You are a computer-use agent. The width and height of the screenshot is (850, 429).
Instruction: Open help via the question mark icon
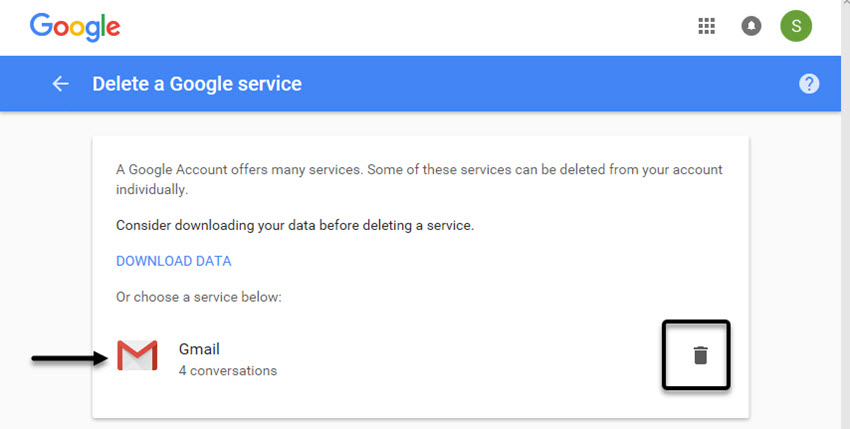pos(809,84)
